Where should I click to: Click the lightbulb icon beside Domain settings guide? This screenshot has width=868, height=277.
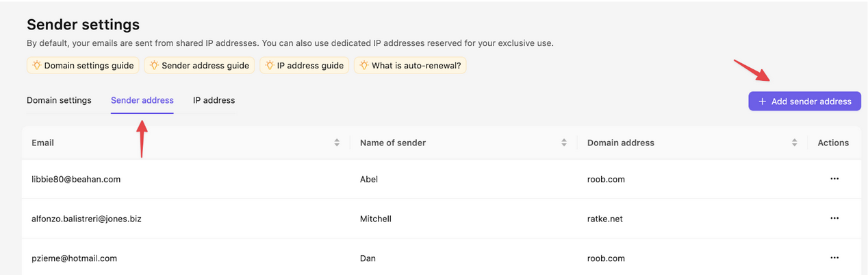[x=37, y=66]
